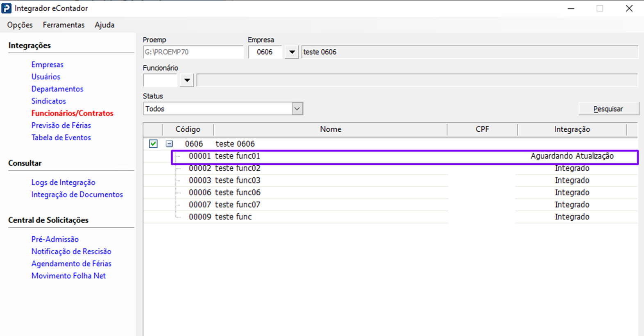Open the Movimento Folha Net link
Viewport: 644px width, 336px height.
pos(68,276)
